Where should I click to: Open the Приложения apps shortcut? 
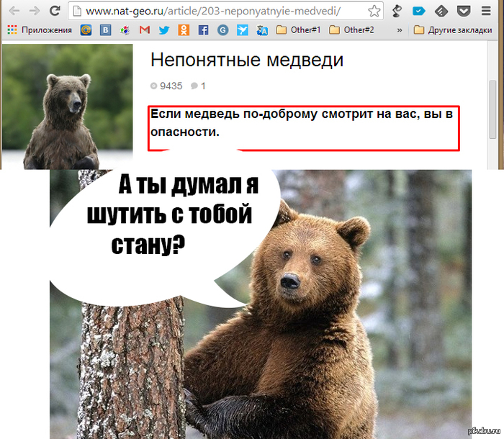click(40, 30)
